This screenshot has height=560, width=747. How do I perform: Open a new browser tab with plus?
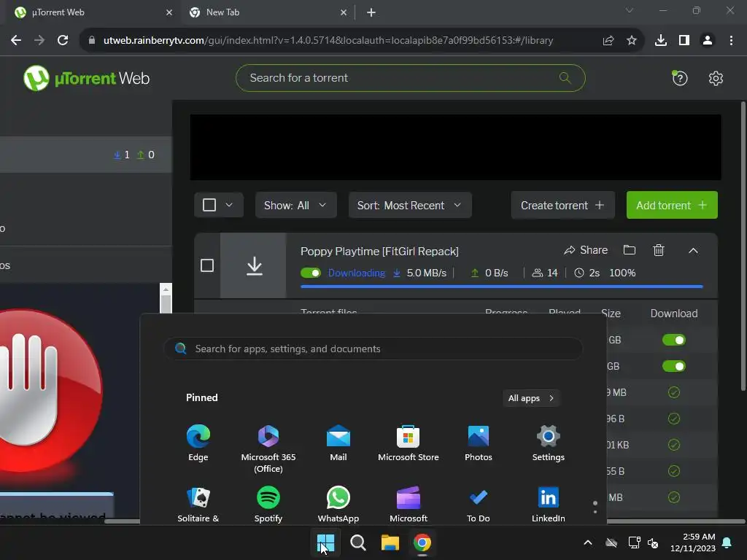click(x=371, y=12)
